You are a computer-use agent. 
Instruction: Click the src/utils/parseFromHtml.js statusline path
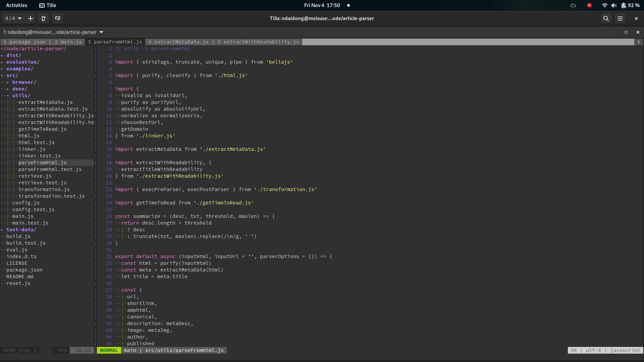coord(184,350)
